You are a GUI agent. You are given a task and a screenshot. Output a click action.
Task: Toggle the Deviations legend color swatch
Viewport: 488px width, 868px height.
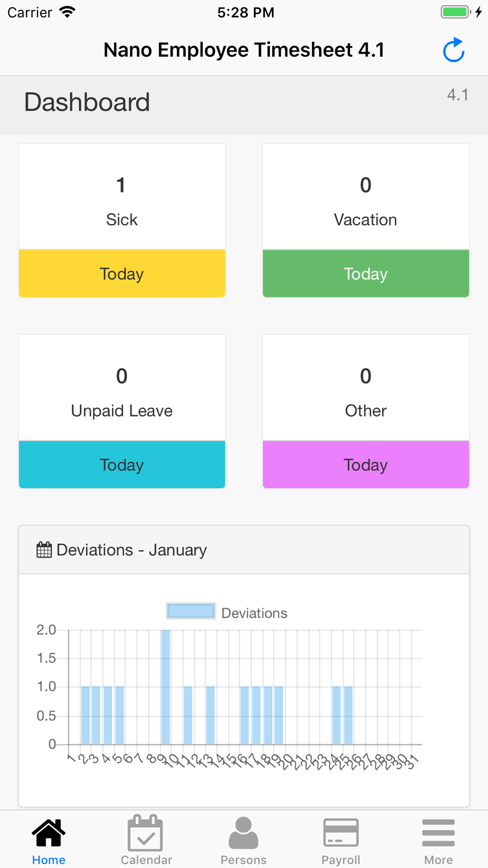[191, 611]
